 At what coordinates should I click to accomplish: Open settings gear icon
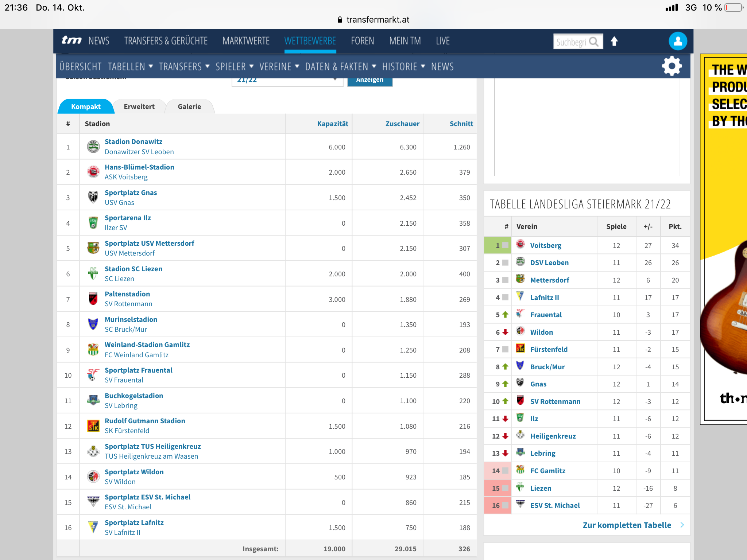[672, 66]
